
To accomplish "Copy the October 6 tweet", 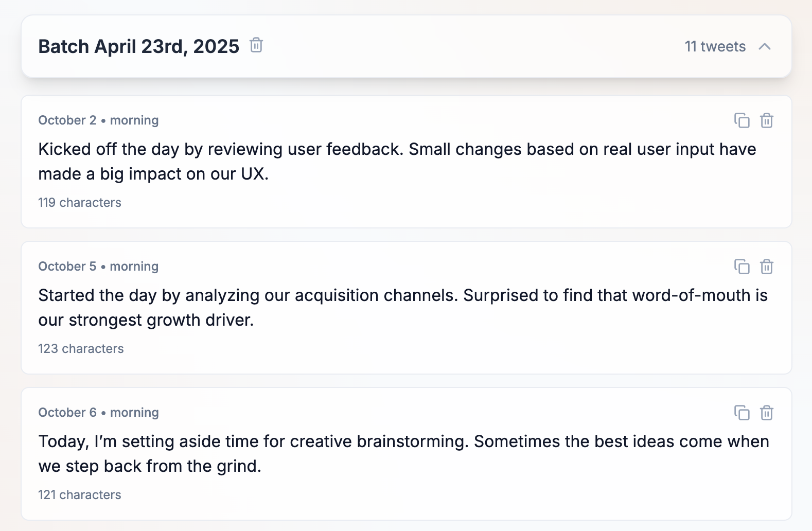I will pyautogui.click(x=742, y=413).
